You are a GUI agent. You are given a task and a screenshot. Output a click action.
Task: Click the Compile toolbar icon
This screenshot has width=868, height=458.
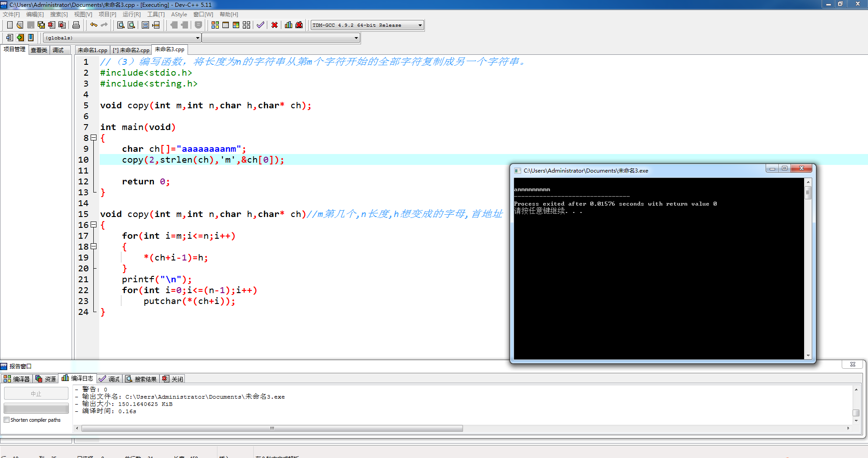(x=215, y=25)
